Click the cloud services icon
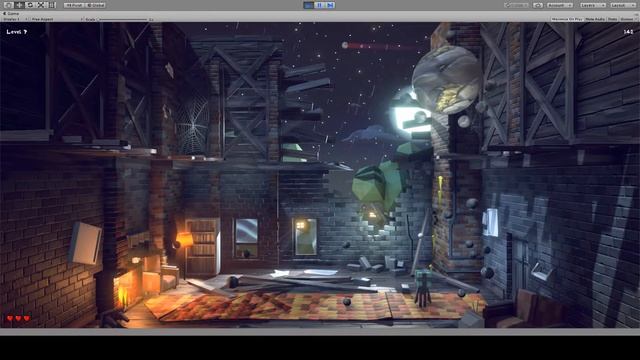 pyautogui.click(x=538, y=5)
